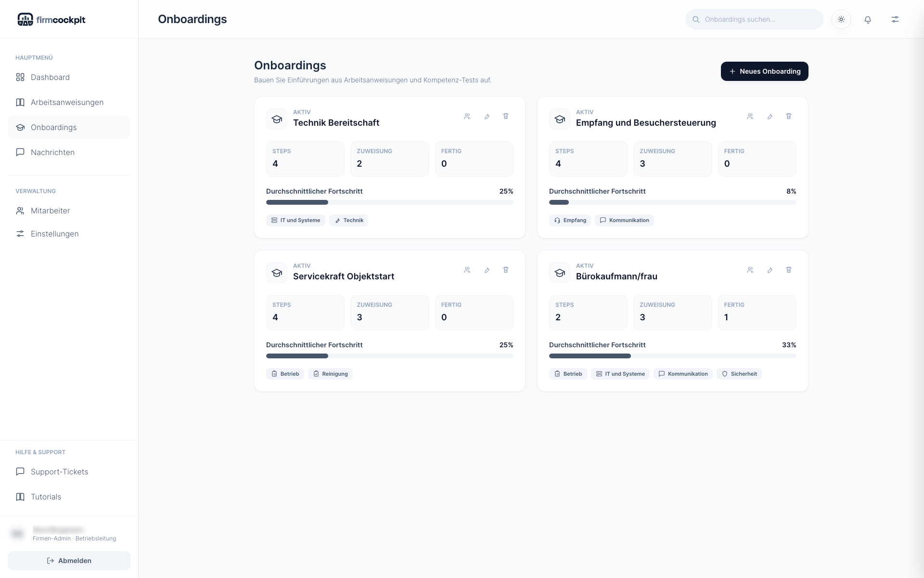
Task: Open Tutorials under Hilfe & Support
Action: [46, 497]
